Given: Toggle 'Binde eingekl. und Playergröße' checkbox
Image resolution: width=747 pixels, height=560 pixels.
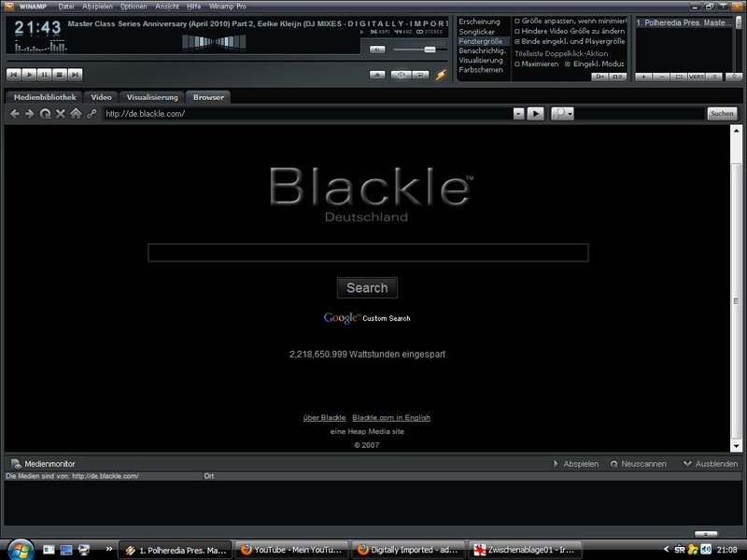Looking at the screenshot, I should click(517, 41).
